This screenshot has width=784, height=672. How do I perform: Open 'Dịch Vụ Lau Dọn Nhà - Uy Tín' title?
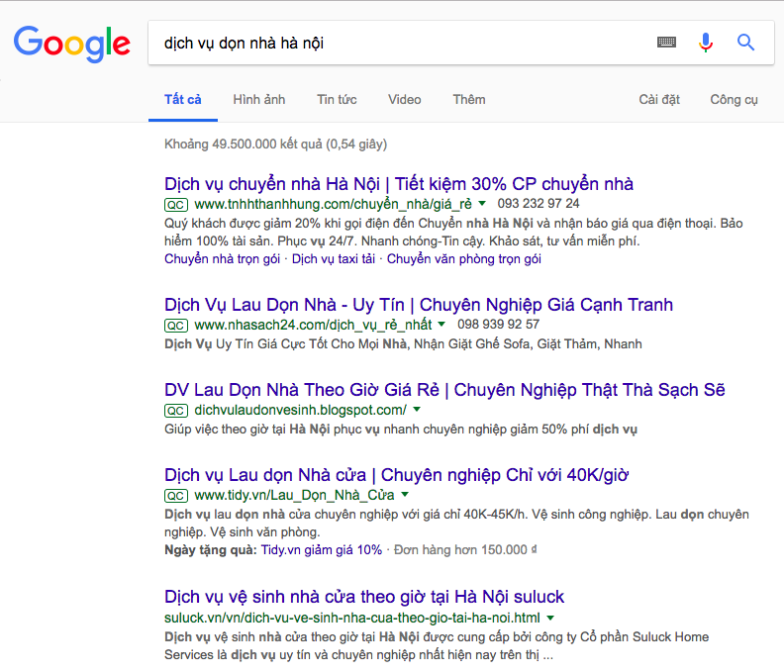click(x=419, y=305)
